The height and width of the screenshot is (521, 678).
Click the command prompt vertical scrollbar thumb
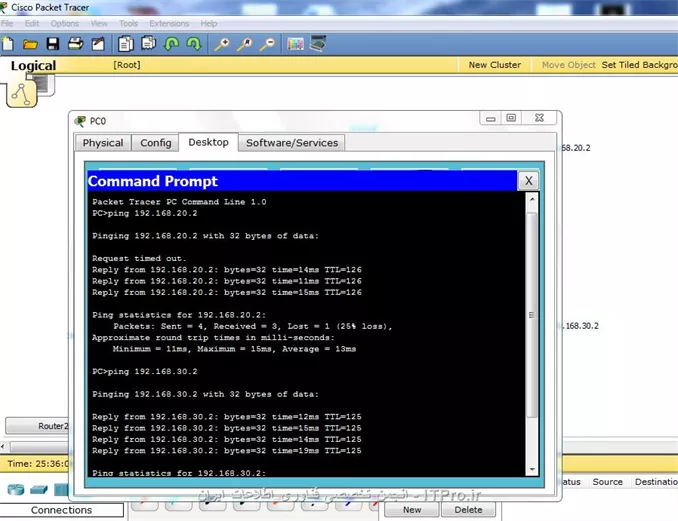point(532,315)
